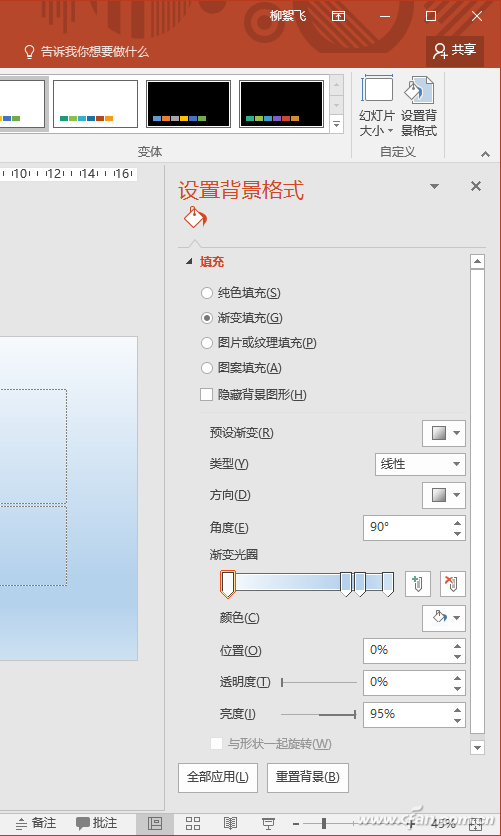Click the Brightness field showing 95%
This screenshot has width=501, height=836.
click(x=406, y=714)
